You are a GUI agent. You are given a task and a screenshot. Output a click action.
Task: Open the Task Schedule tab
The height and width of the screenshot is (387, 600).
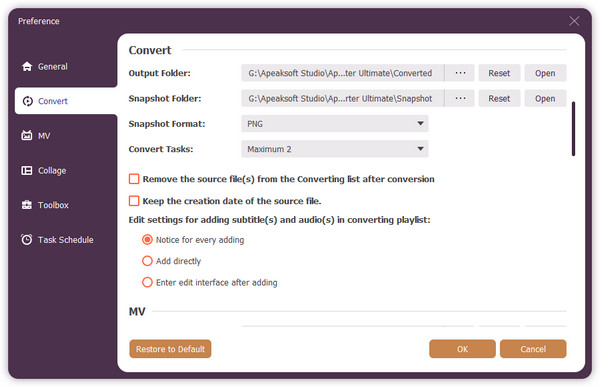pyautogui.click(x=65, y=240)
